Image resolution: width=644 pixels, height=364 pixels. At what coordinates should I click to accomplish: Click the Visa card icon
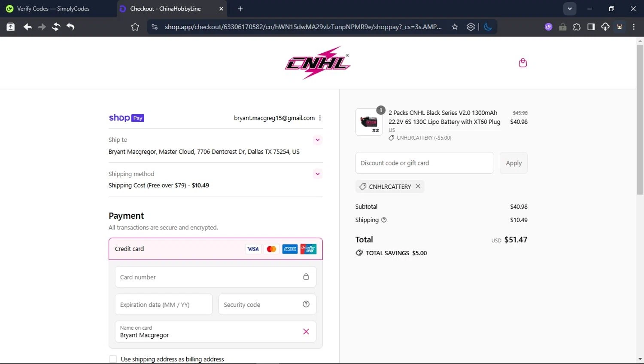coord(253,249)
